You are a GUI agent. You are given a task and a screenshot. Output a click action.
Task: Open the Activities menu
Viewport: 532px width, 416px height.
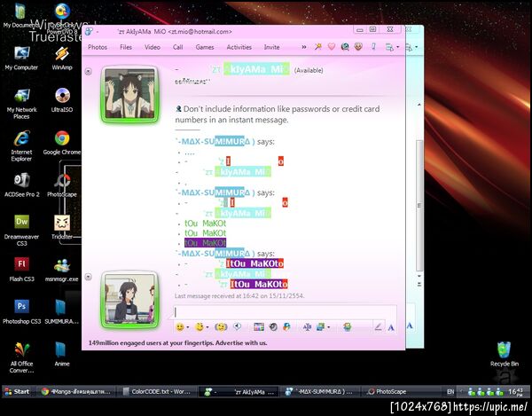pos(239,47)
